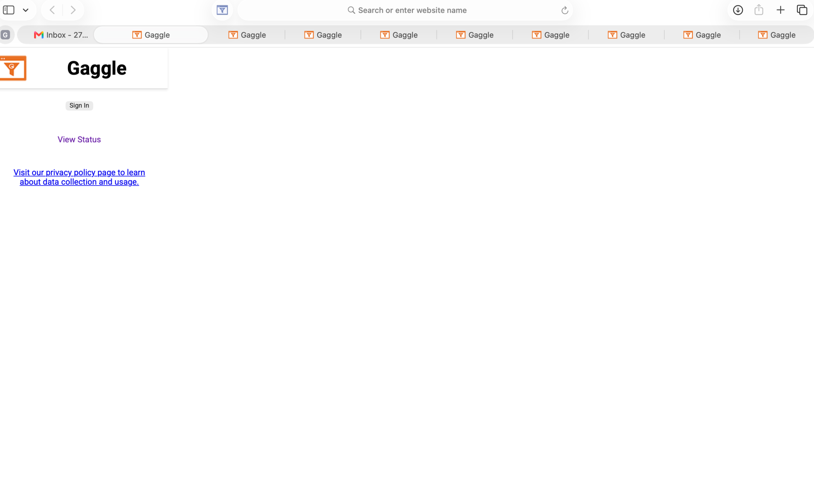Focus the Search or enter website name field
The width and height of the screenshot is (814, 504).
tap(405, 10)
